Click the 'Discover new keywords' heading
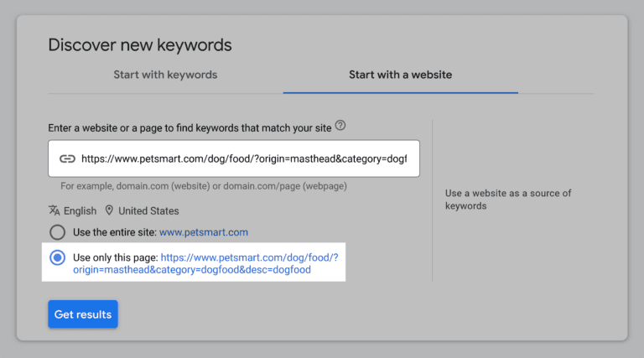Screen dimensions: 644x358 coord(140,44)
